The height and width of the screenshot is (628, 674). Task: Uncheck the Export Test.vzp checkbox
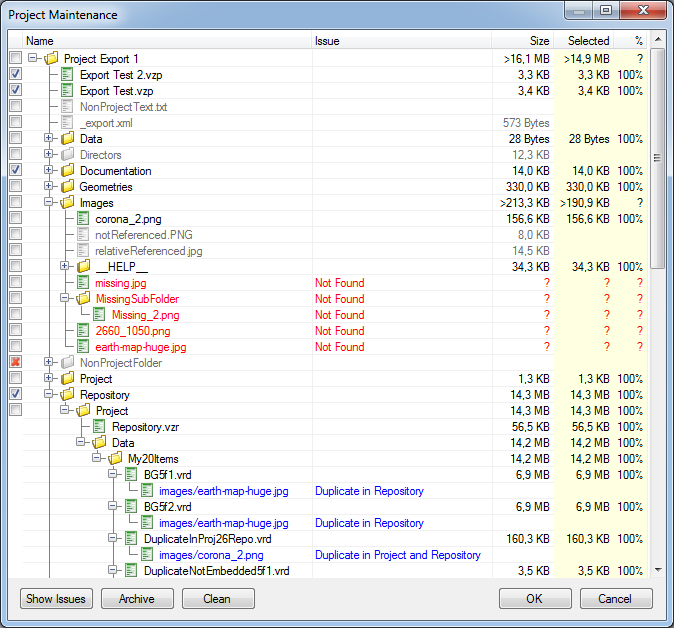click(x=15, y=91)
